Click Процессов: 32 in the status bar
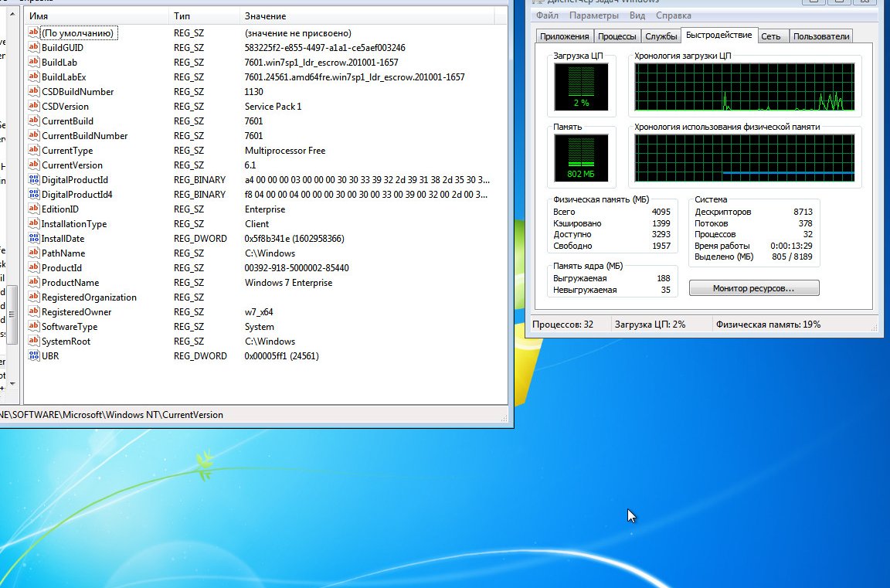The height and width of the screenshot is (588, 890). coord(562,325)
